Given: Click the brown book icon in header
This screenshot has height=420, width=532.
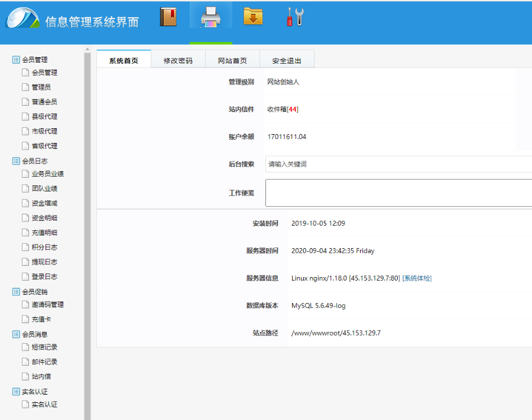Looking at the screenshot, I should click(168, 17).
